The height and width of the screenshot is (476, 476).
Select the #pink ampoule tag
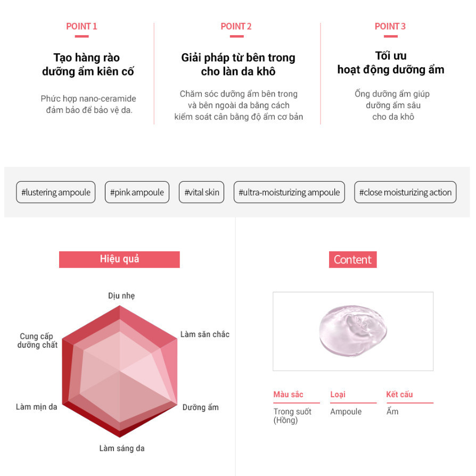click(x=137, y=192)
